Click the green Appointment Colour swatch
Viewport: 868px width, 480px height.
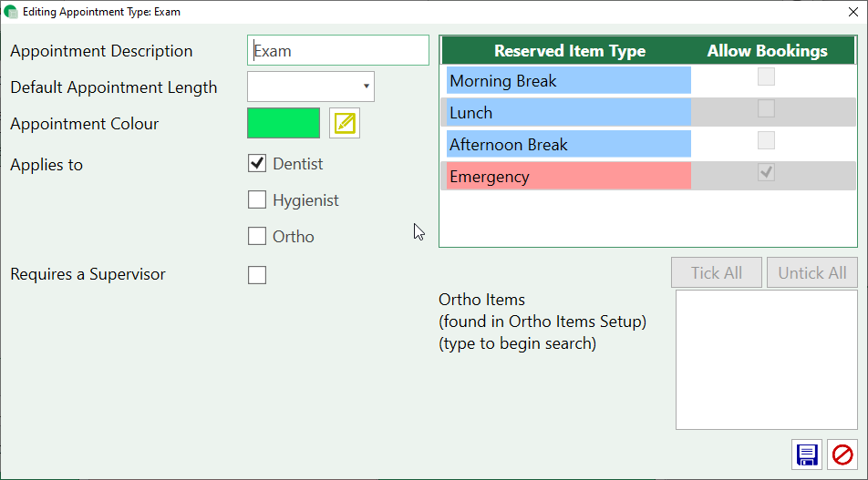click(x=284, y=123)
